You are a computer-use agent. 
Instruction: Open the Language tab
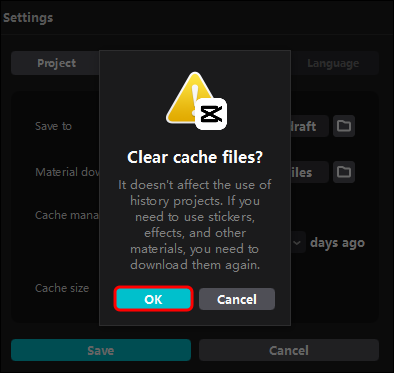click(x=334, y=63)
